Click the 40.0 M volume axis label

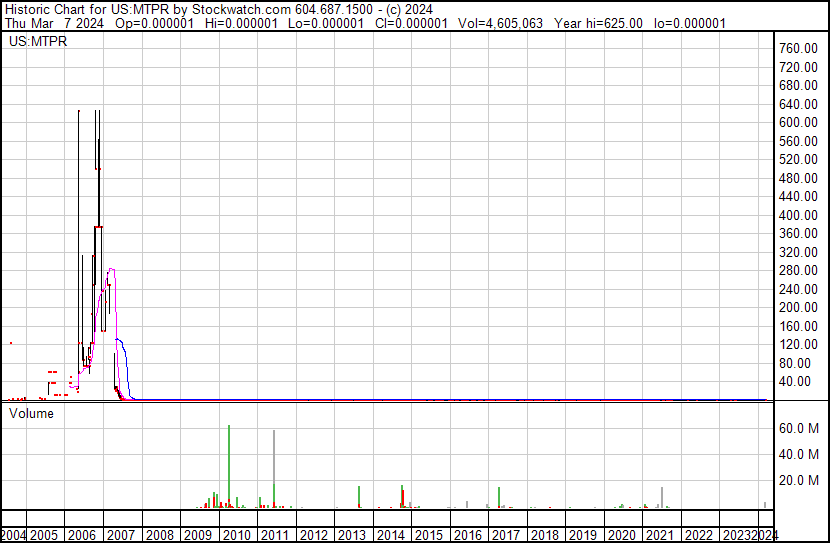(799, 454)
